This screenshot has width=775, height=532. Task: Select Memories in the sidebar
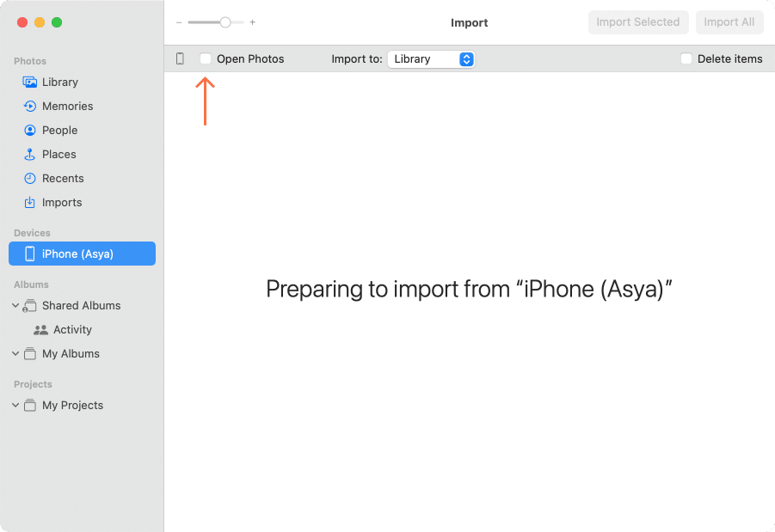coord(69,106)
